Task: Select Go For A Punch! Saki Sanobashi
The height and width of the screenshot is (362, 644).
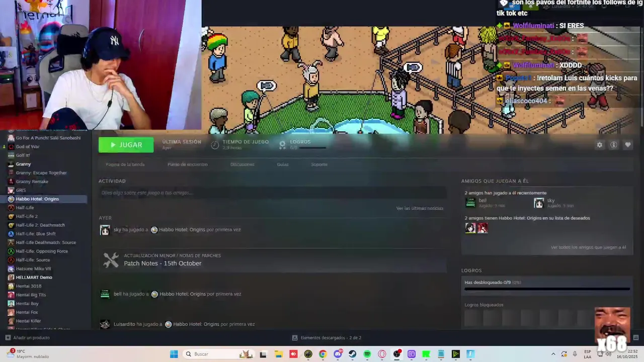Action: coord(48,138)
